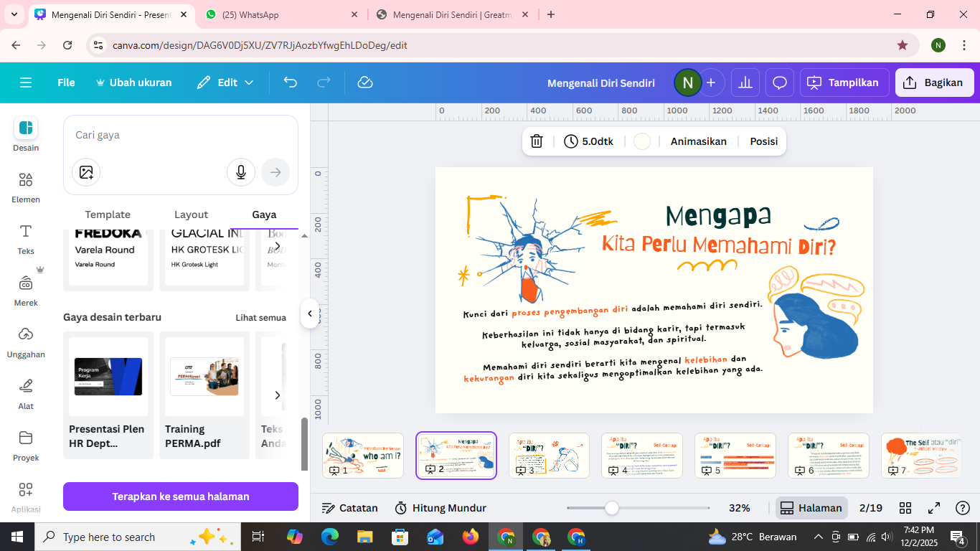Click the cloud save status icon
980x551 pixels.
365,83
